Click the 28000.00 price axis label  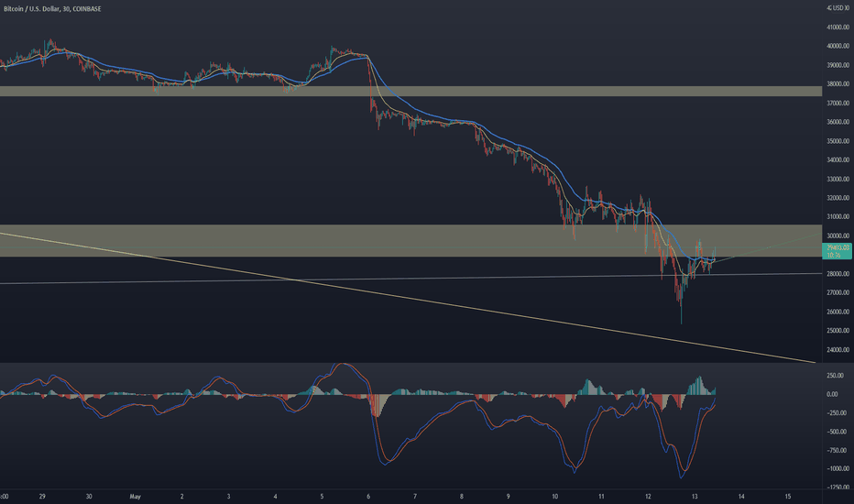(838, 273)
